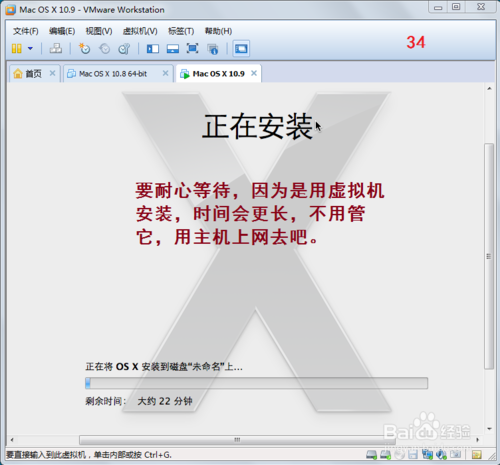Take a snapshot of the virtual machine
This screenshot has height=465, width=500.
[x=84, y=49]
